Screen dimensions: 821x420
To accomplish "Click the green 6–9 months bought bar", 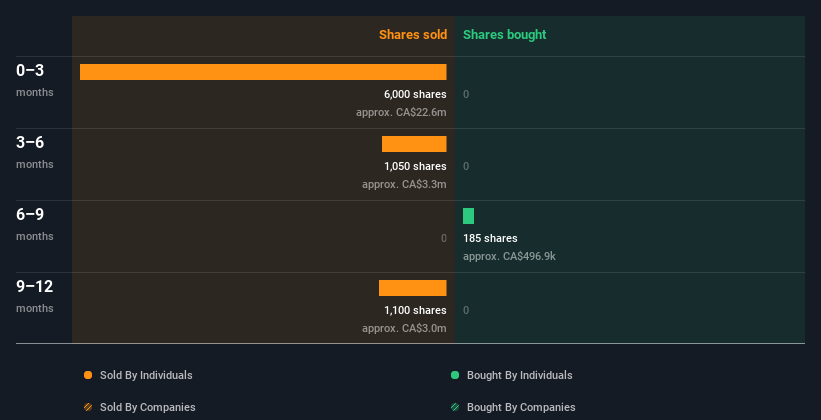I will (468, 216).
